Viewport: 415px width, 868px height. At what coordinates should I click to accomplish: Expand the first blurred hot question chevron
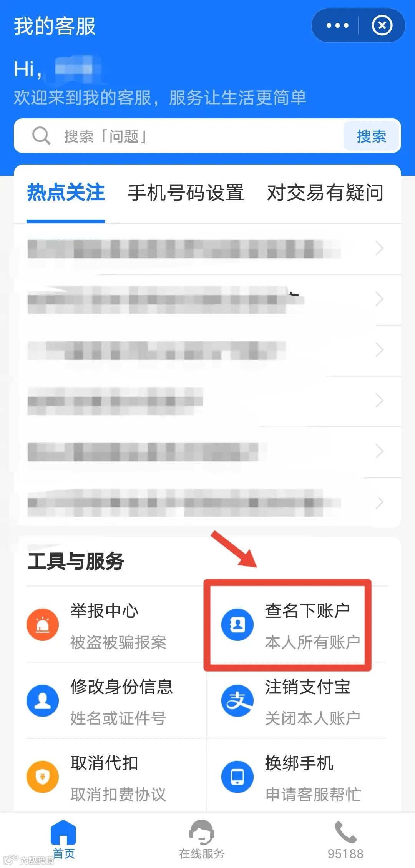pyautogui.click(x=380, y=248)
